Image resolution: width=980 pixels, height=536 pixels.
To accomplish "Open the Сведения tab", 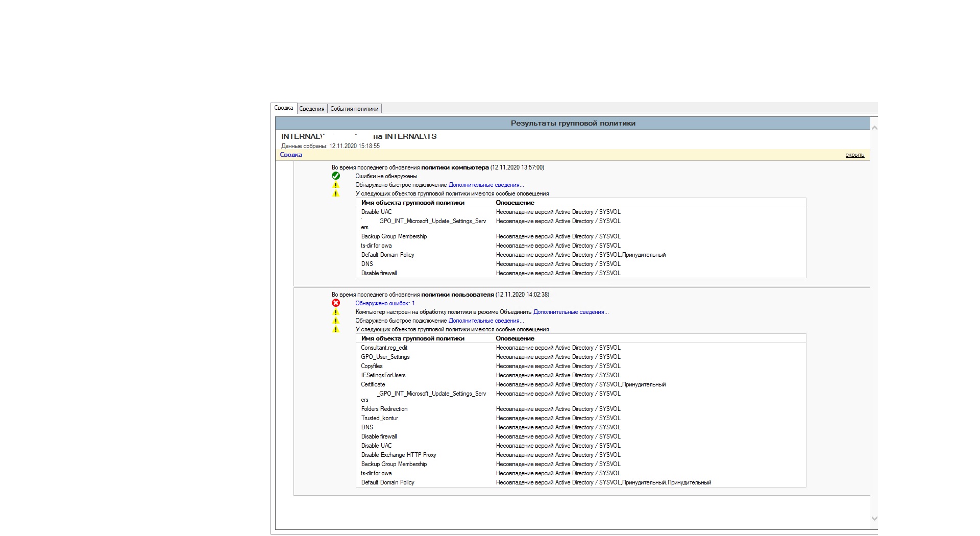I will tap(312, 109).
